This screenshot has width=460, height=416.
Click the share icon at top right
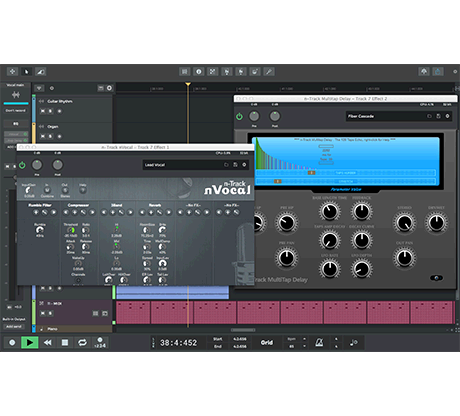click(x=438, y=71)
